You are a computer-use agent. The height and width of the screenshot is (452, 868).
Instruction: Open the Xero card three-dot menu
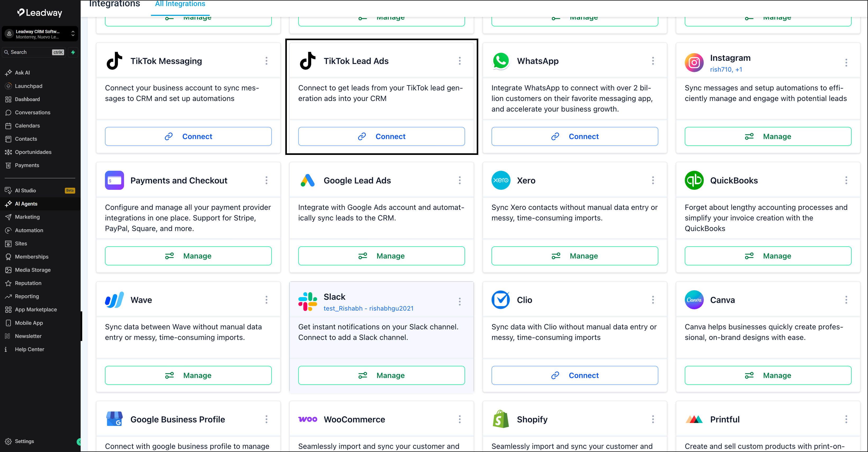tap(653, 181)
